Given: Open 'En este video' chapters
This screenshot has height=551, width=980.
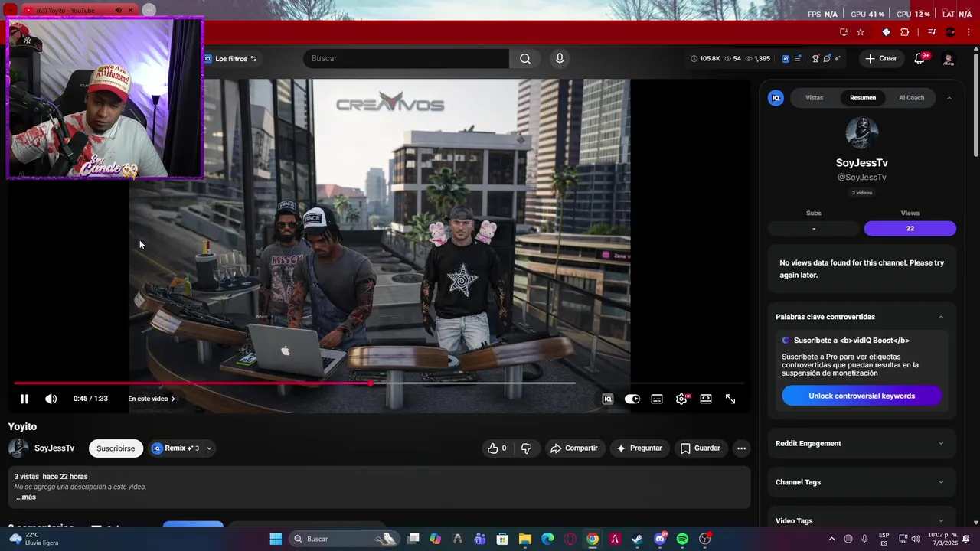Looking at the screenshot, I should click(x=152, y=399).
